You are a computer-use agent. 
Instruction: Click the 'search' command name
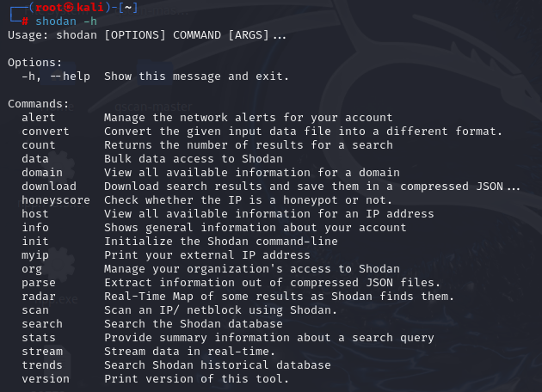pos(42,324)
